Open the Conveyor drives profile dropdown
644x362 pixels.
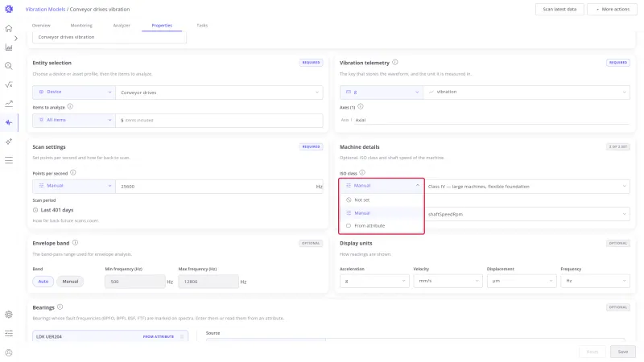(219, 93)
